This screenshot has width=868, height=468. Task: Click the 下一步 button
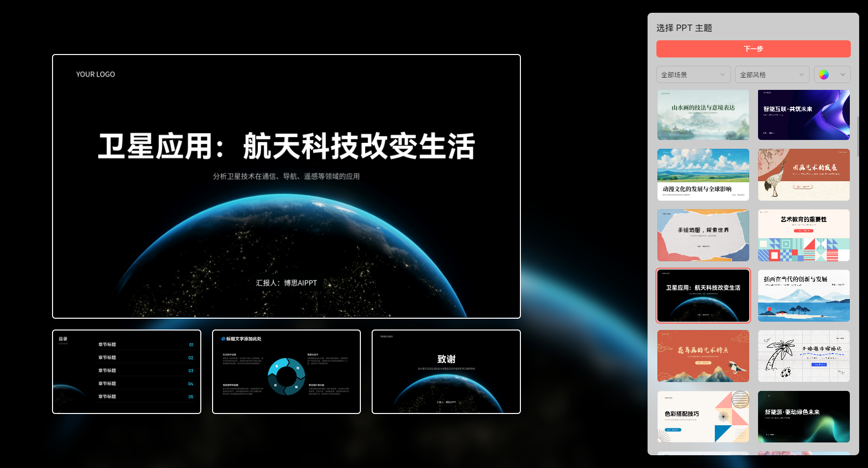point(753,49)
